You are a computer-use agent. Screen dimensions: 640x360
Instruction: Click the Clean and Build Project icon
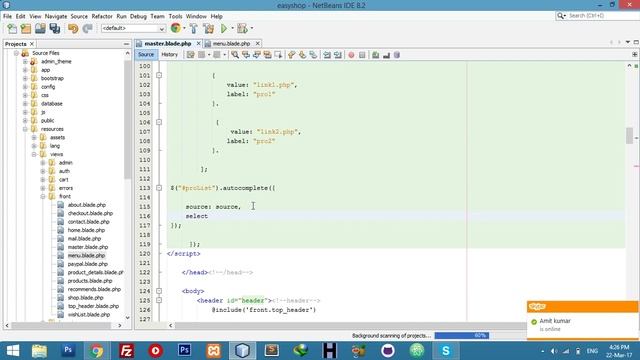[x=209, y=29]
